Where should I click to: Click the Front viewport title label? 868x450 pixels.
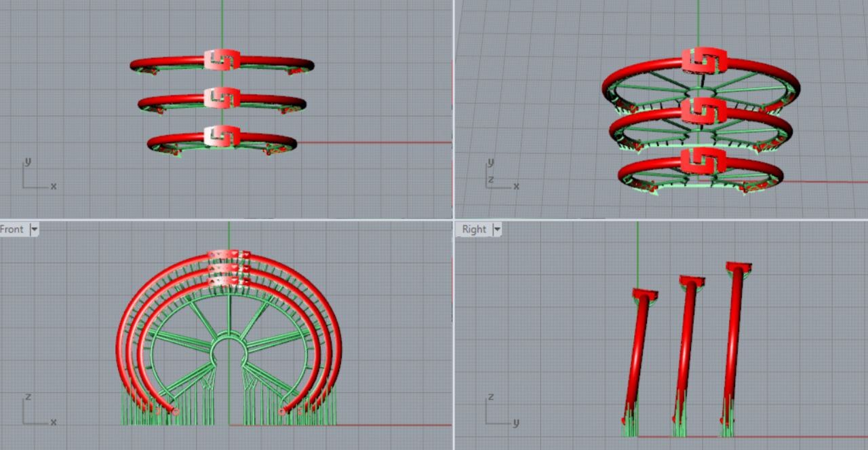tap(12, 229)
